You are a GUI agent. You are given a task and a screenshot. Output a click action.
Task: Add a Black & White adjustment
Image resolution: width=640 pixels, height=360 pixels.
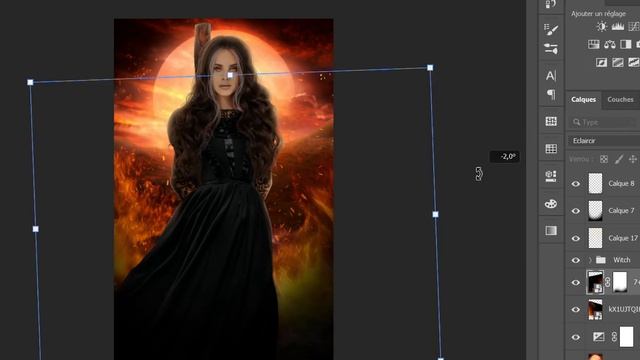pyautogui.click(x=625, y=44)
